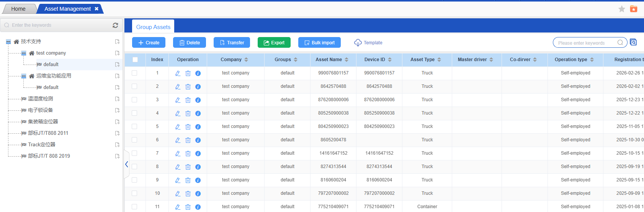Open the orange bookmarks folder icon
This screenshot has width=644, height=212.
coord(634,9)
